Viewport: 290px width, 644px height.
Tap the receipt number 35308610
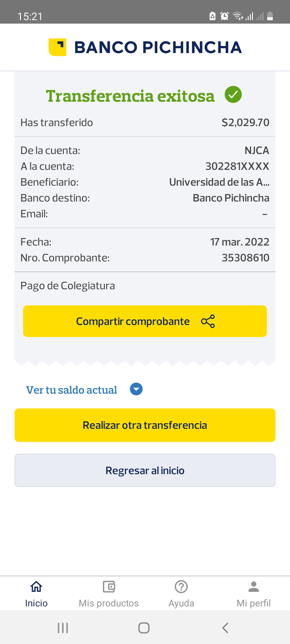pyautogui.click(x=245, y=258)
